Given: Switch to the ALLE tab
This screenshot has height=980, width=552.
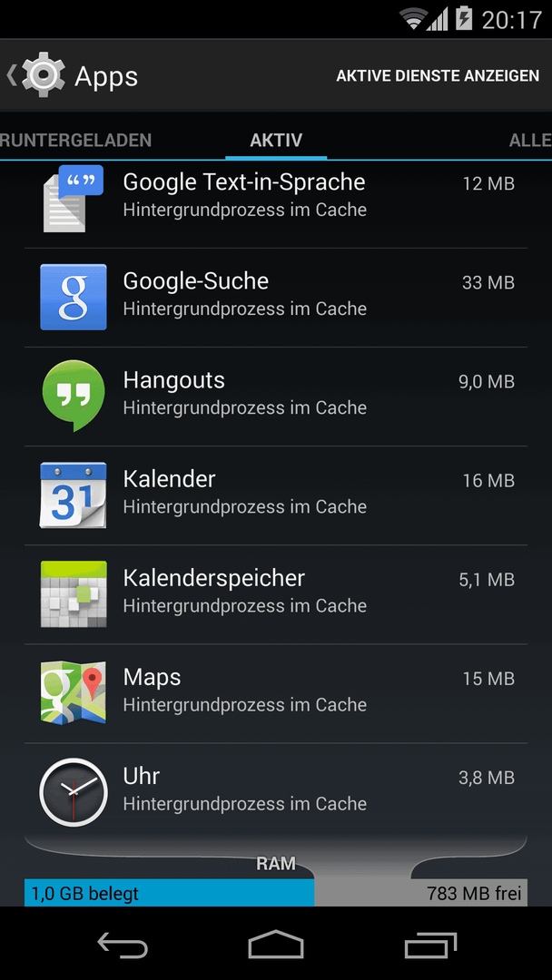Looking at the screenshot, I should point(530,140).
